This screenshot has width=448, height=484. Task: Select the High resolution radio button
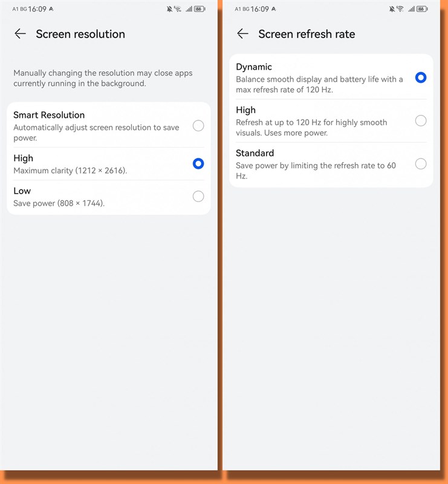click(x=198, y=163)
